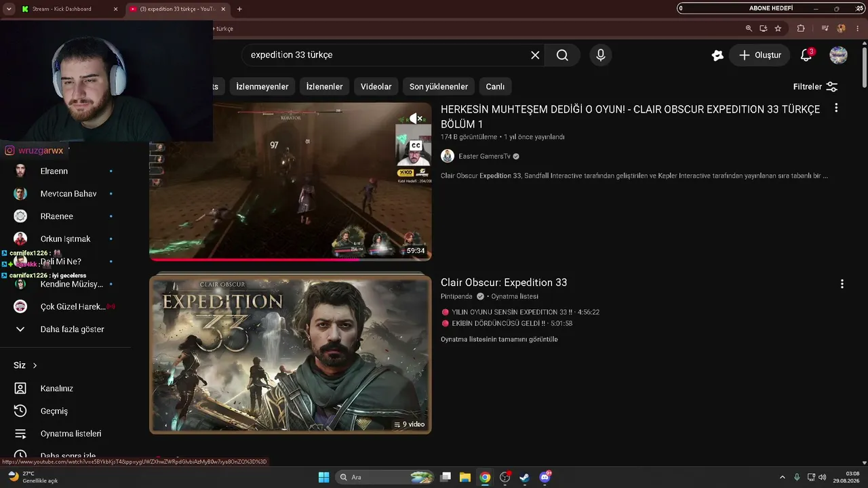Click the Kanalınız sidebar icon
Image resolution: width=868 pixels, height=488 pixels.
point(20,388)
